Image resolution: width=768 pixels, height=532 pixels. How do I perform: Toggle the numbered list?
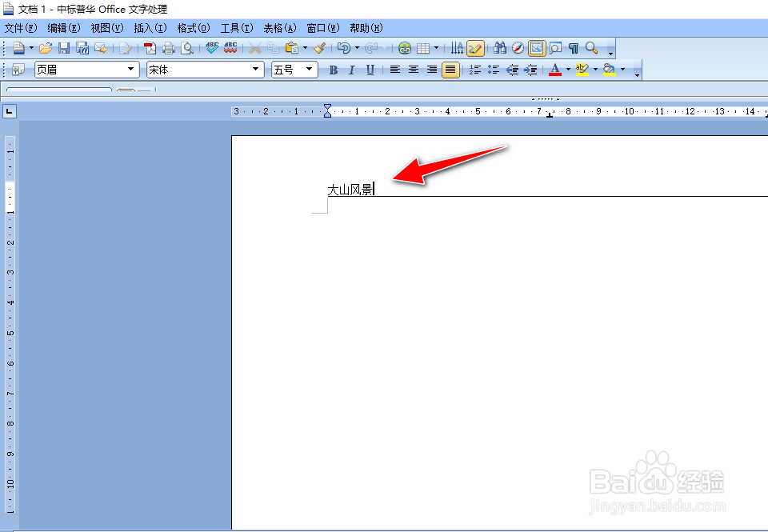[x=474, y=70]
